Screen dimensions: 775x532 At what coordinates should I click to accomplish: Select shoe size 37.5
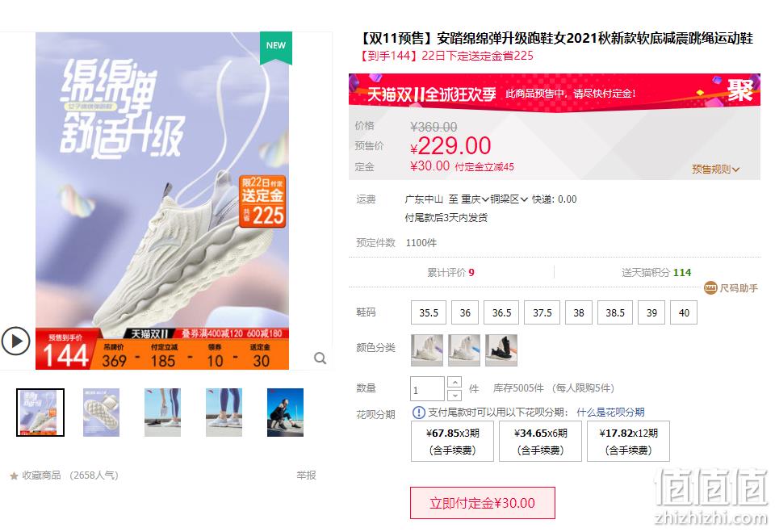542,312
